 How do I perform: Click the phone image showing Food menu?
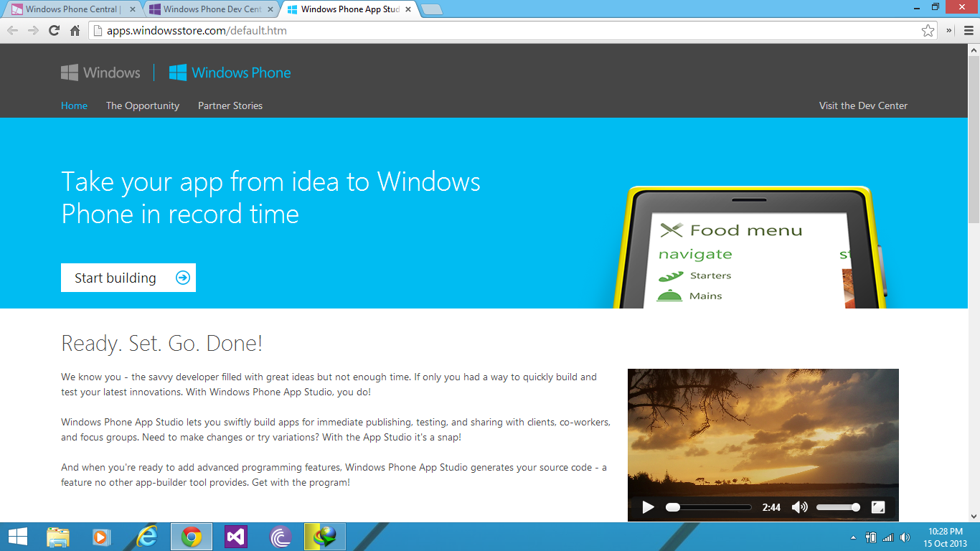[752, 248]
